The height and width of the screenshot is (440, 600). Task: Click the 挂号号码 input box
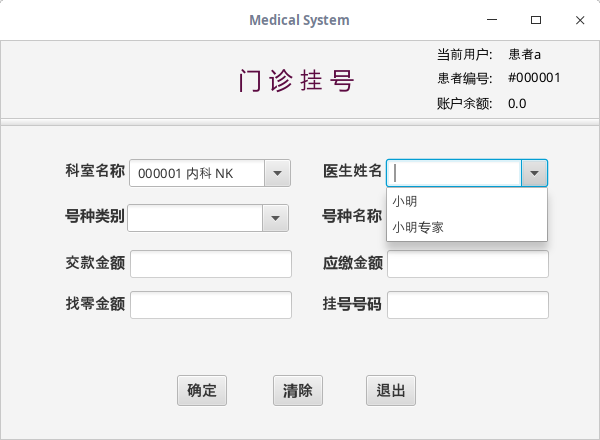(468, 305)
